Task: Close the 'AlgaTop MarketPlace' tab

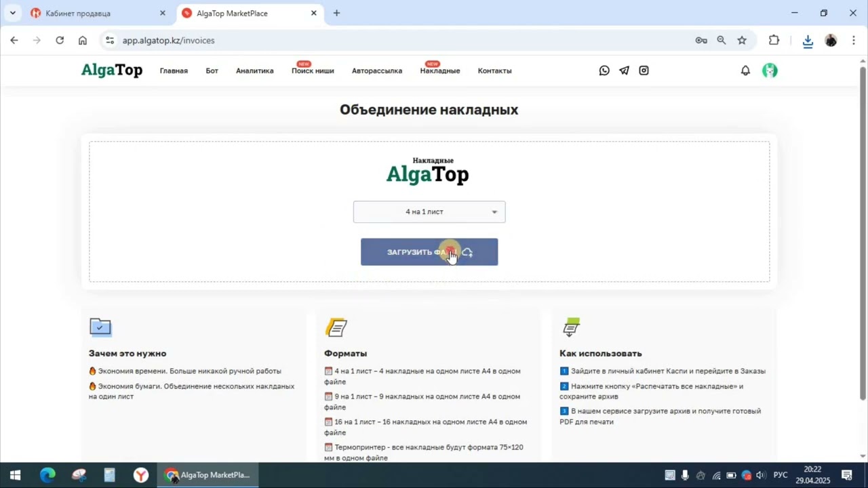Action: coord(314,13)
